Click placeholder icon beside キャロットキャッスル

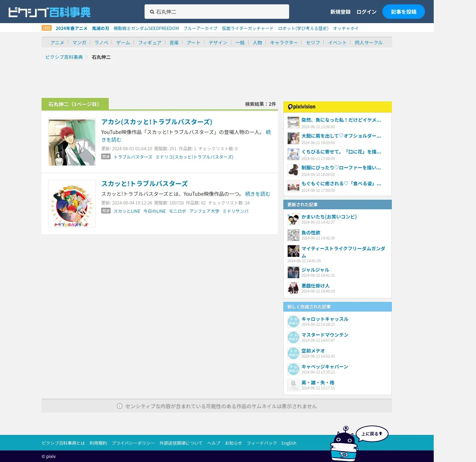pyautogui.click(x=293, y=321)
